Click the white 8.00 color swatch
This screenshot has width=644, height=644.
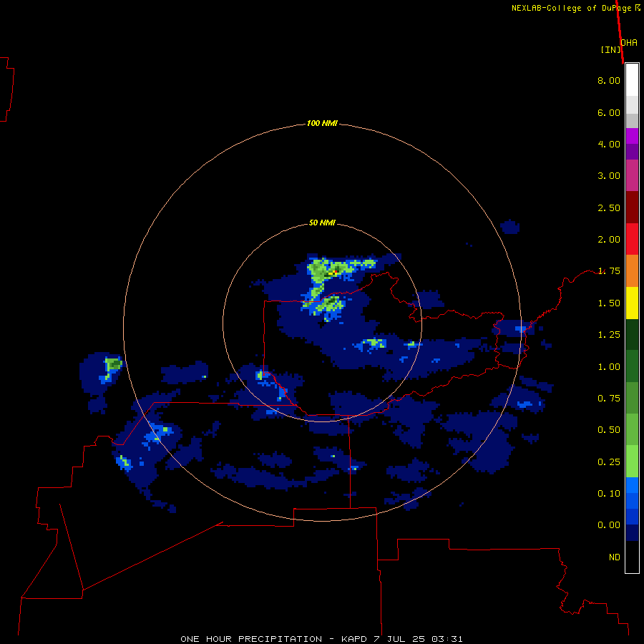coord(632,80)
